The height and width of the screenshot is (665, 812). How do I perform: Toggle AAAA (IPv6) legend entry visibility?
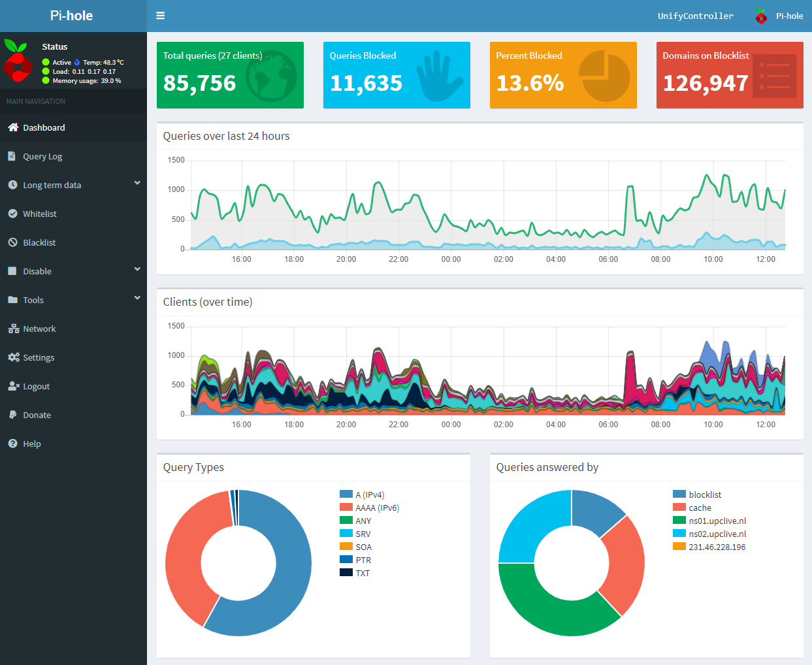[x=376, y=508]
